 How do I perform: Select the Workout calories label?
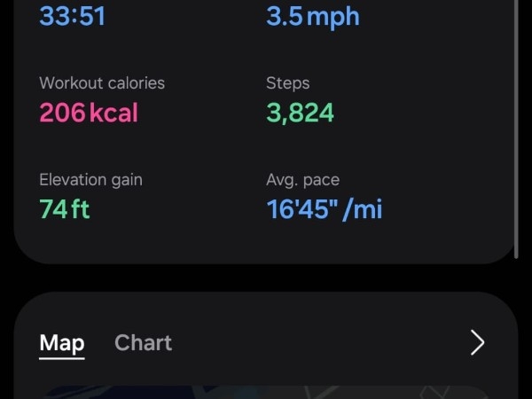pos(102,83)
